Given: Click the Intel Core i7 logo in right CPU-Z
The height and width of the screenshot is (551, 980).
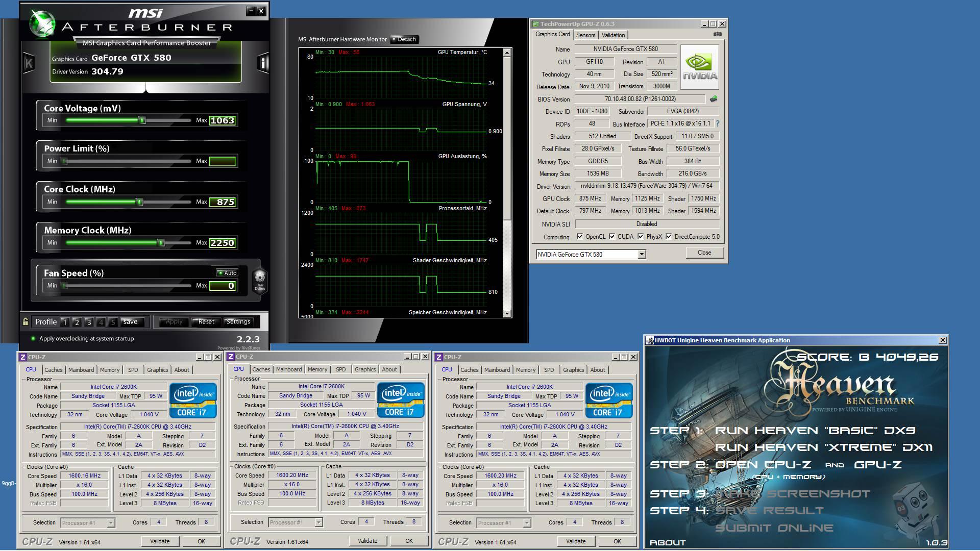Looking at the screenshot, I should (609, 400).
